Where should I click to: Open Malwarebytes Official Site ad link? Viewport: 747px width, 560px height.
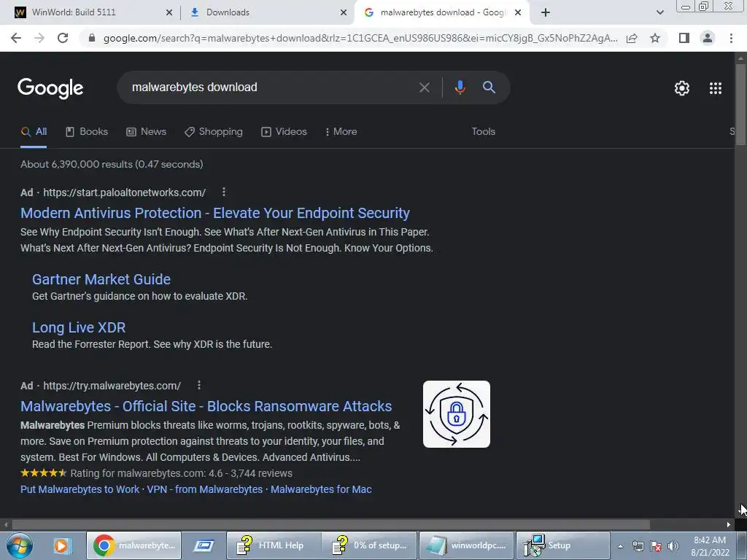pos(206,406)
